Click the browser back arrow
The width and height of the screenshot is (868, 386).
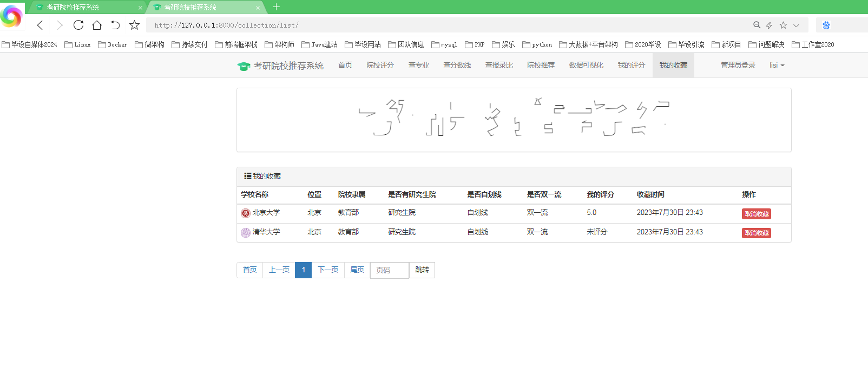pos(40,25)
